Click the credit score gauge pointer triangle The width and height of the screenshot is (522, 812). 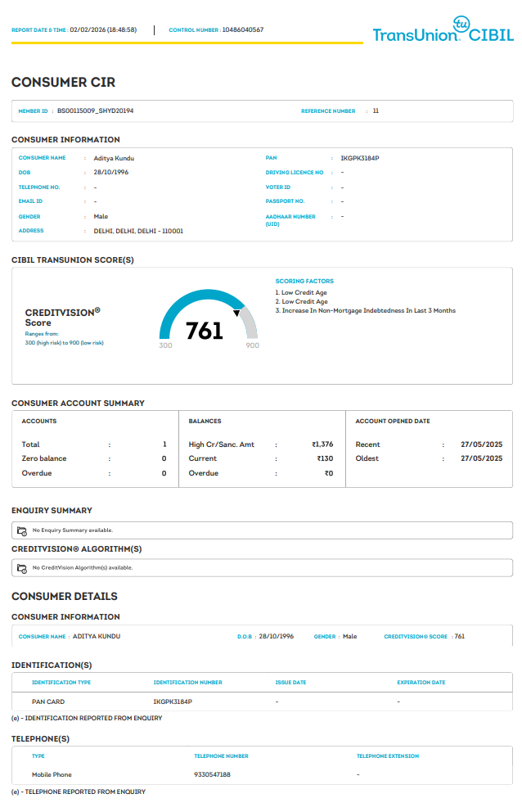tap(236, 313)
